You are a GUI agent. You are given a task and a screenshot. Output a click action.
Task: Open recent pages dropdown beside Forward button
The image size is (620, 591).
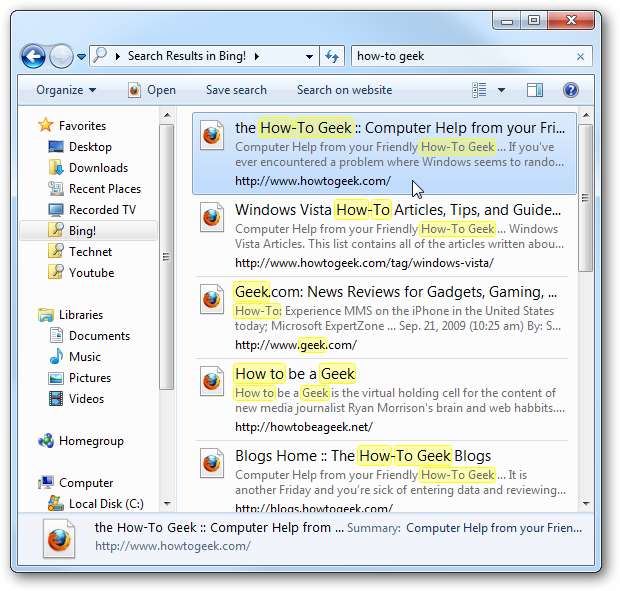coord(81,57)
